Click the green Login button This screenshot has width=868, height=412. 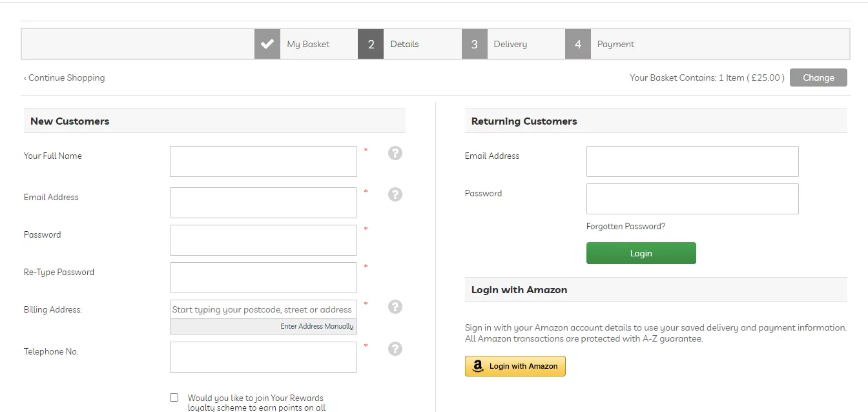pos(641,253)
